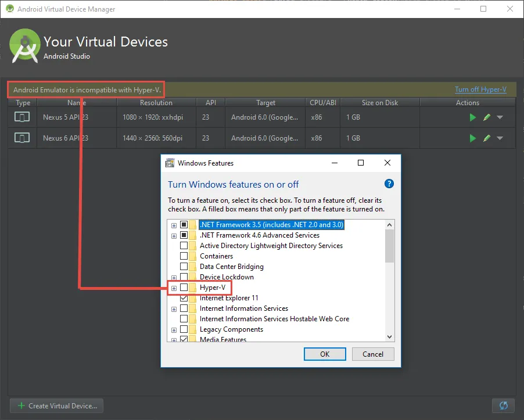524x420 pixels.
Task: Click the incompatible with Hyper-V warning text
Action: (x=87, y=90)
